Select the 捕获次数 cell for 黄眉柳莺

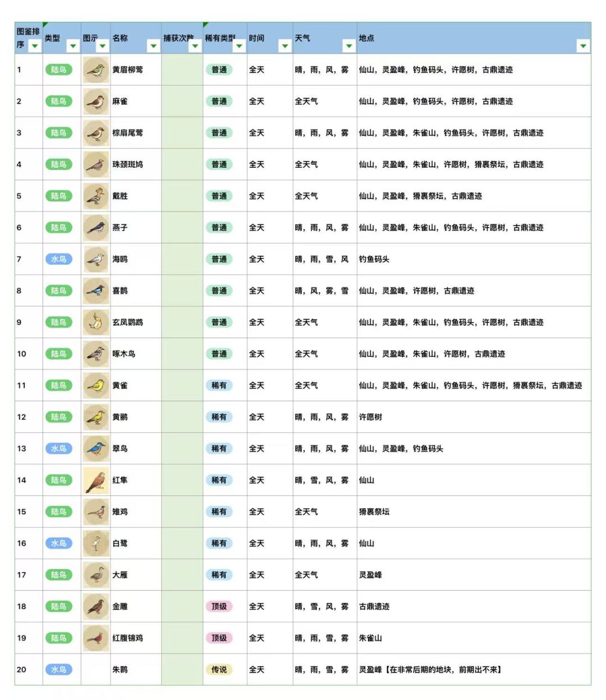tap(182, 70)
